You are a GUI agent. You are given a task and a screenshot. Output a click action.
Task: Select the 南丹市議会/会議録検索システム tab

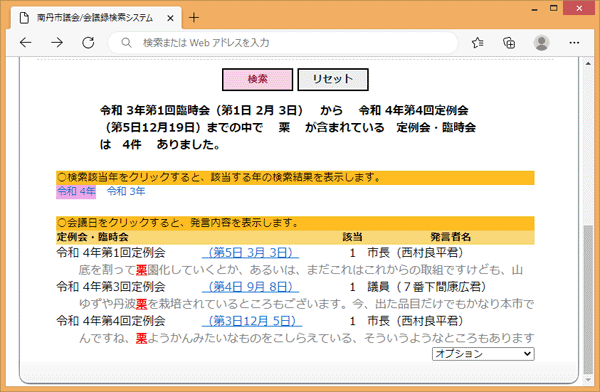95,18
